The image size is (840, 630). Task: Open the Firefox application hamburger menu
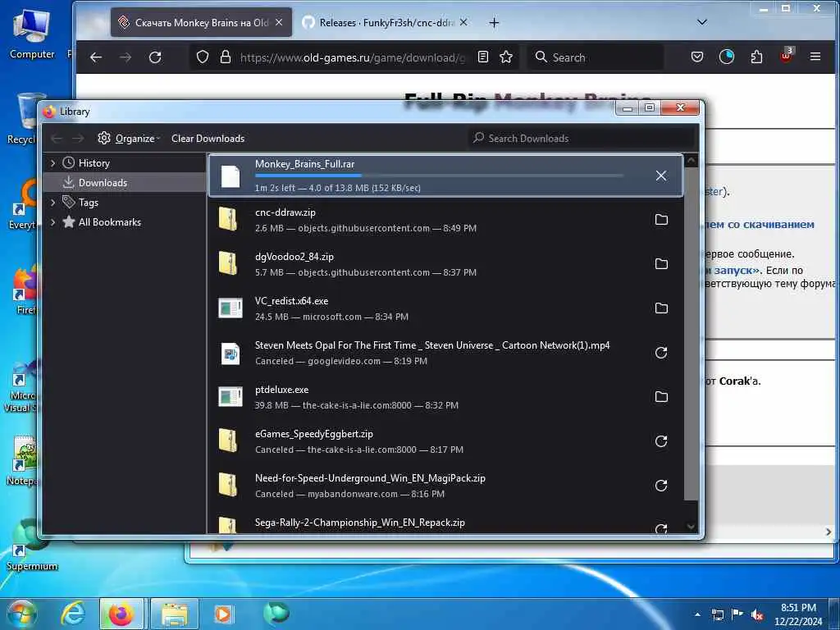click(x=815, y=57)
